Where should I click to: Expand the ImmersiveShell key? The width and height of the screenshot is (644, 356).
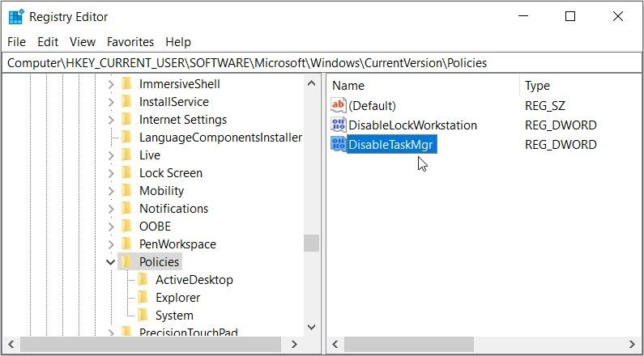[110, 84]
